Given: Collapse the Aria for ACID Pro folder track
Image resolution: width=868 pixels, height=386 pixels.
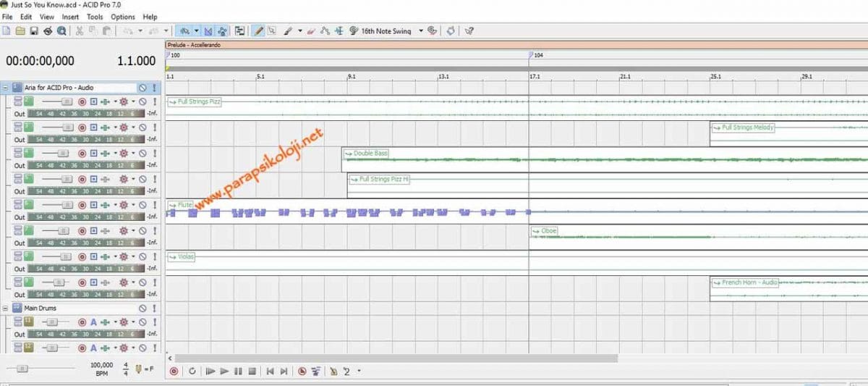Looking at the screenshot, I should [x=6, y=87].
